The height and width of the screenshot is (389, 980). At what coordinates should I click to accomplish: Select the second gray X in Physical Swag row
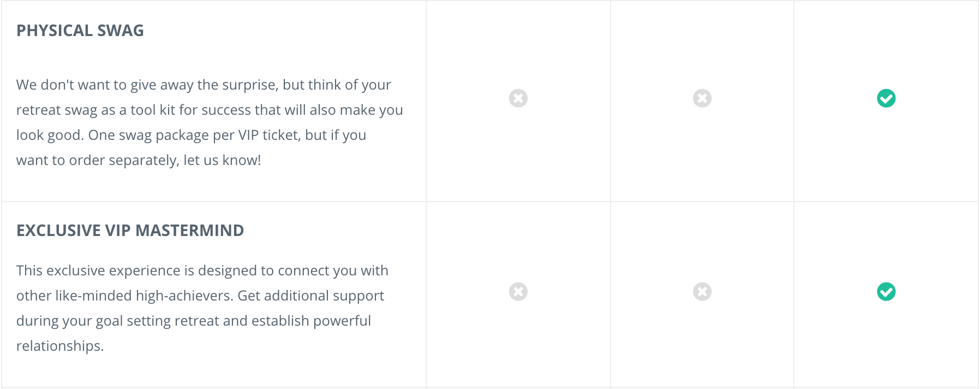click(702, 98)
